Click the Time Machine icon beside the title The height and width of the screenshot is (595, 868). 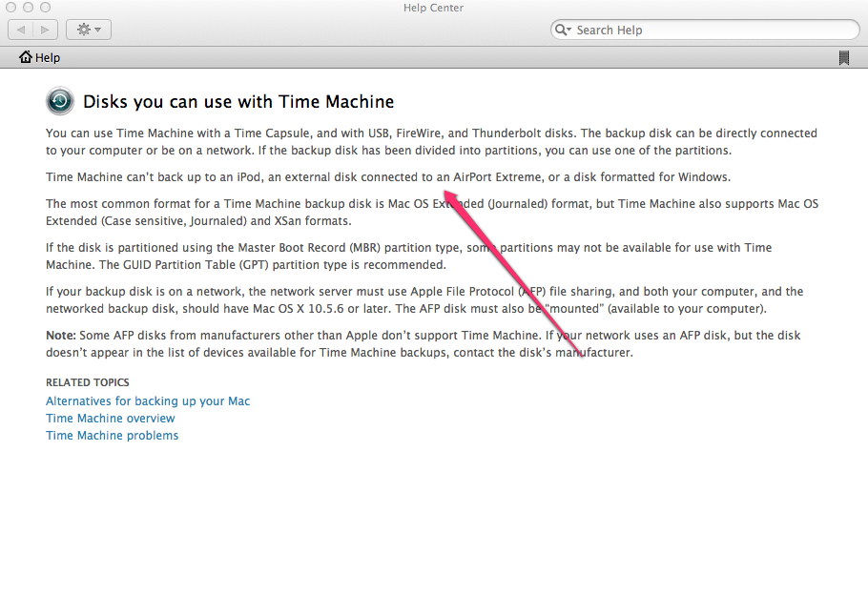60,101
